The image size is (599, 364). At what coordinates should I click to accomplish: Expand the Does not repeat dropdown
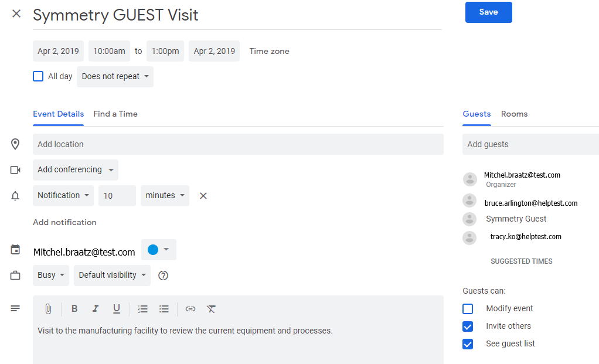tap(115, 76)
